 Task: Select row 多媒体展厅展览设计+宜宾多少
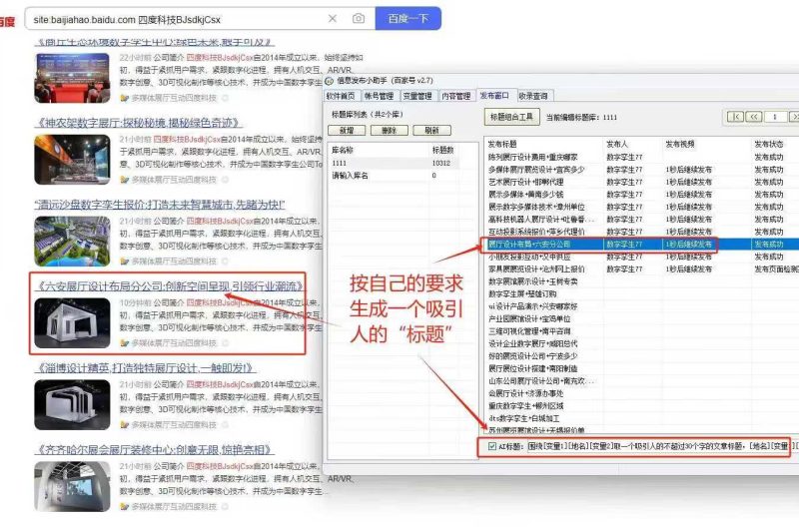[642, 170]
